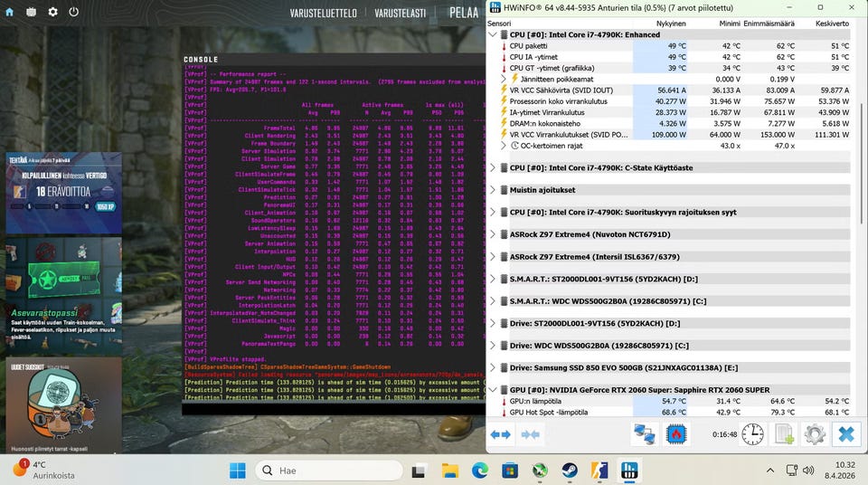
Task: Click HWiNFO chip with flame icon
Action: point(676,434)
